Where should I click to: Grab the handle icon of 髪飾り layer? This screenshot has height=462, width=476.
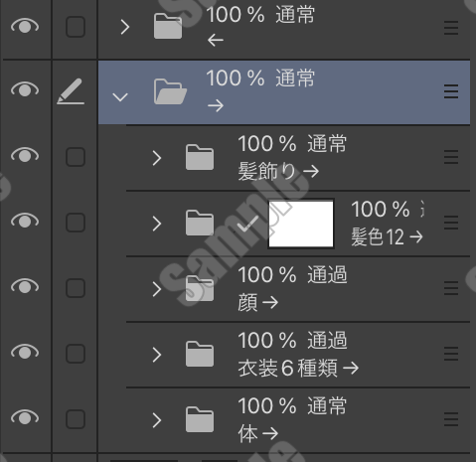(451, 157)
